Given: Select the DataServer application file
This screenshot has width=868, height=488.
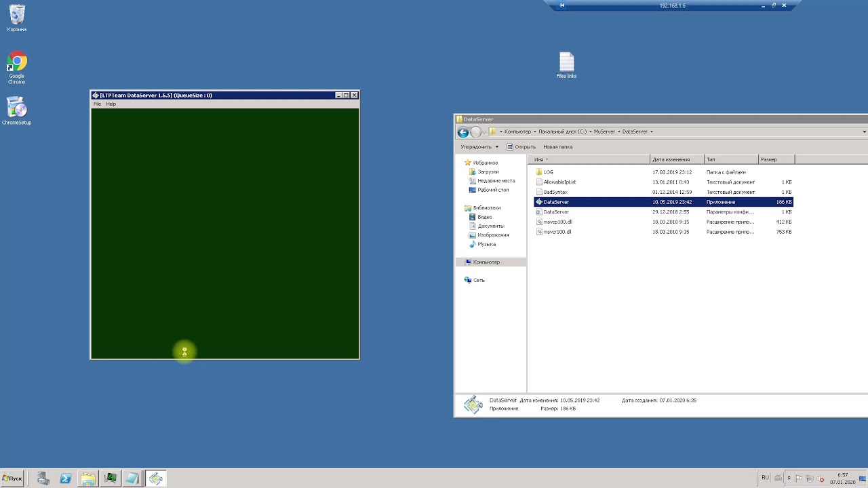Looking at the screenshot, I should click(663, 202).
